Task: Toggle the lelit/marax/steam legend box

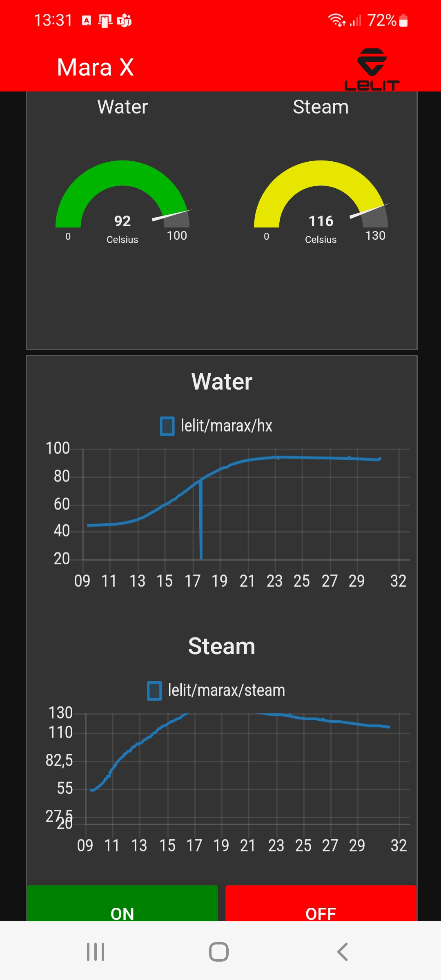Action: pos(154,690)
